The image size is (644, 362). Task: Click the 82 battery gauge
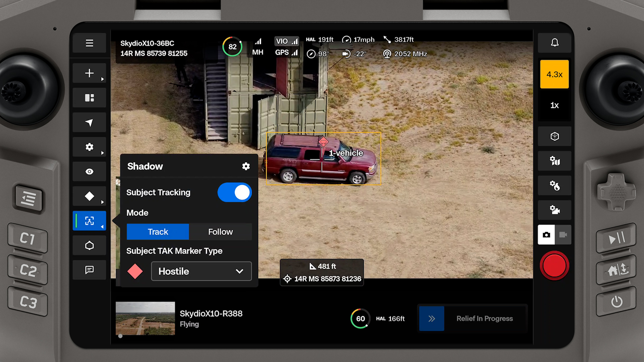click(232, 47)
